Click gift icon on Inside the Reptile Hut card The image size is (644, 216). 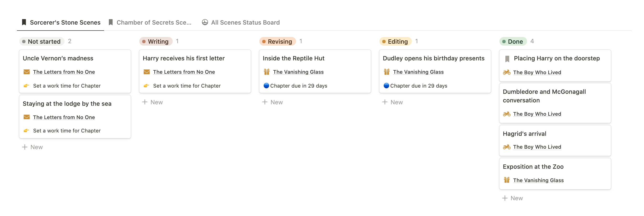[267, 72]
